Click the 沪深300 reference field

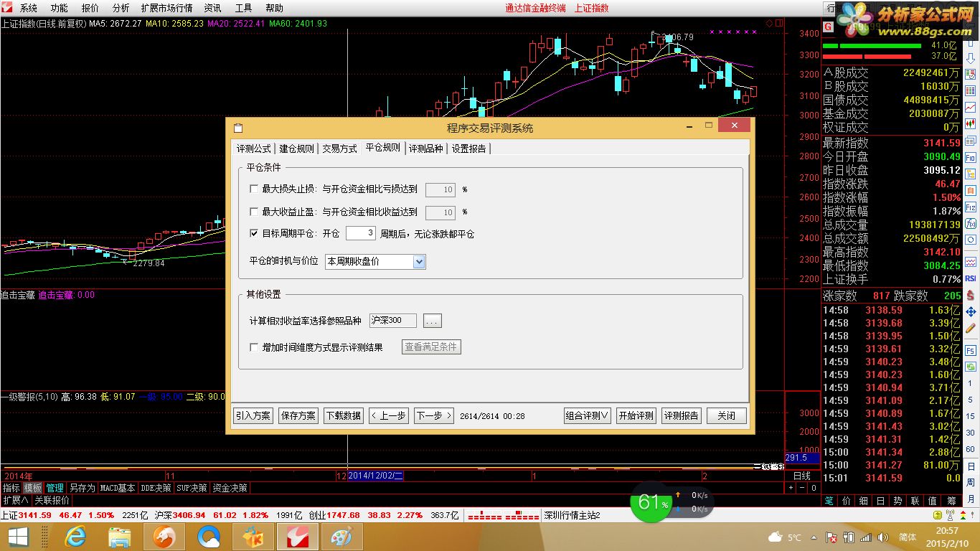(393, 321)
